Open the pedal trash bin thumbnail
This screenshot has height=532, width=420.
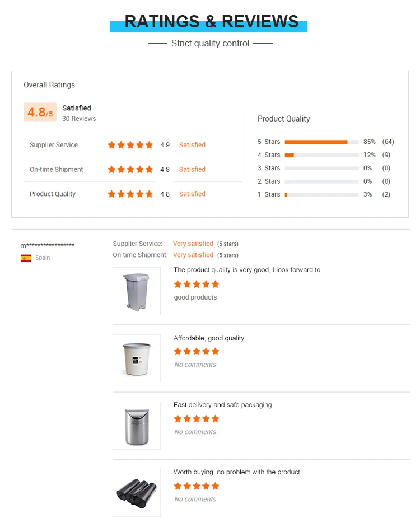click(x=137, y=291)
